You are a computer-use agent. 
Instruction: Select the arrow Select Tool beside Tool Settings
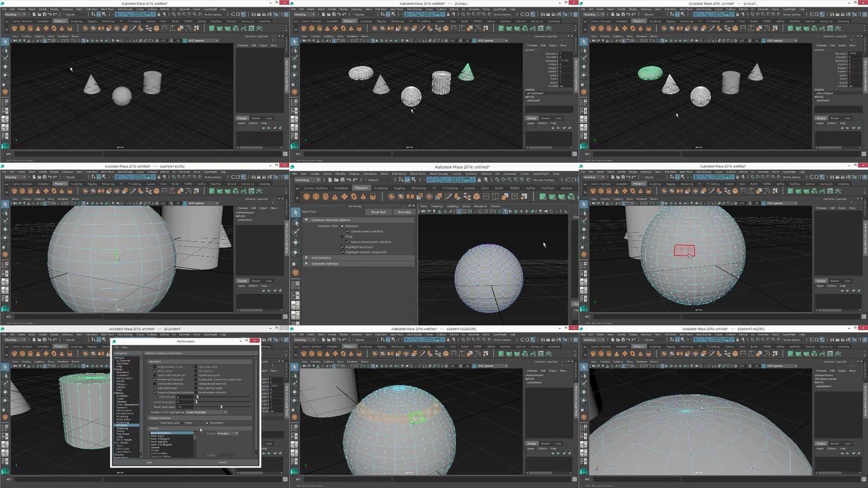(296, 212)
